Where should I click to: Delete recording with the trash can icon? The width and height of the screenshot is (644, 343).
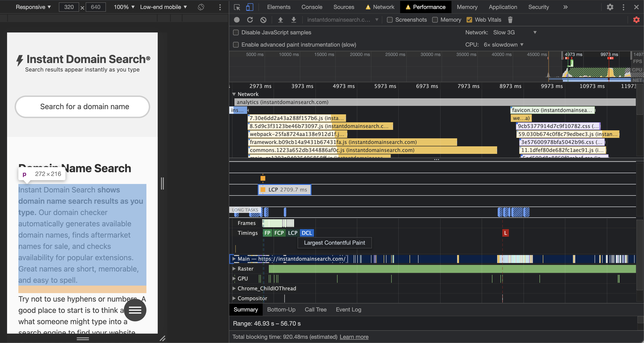tap(510, 20)
